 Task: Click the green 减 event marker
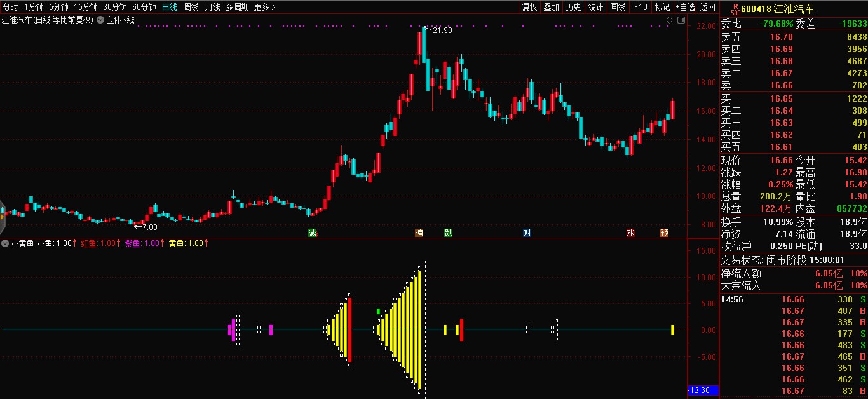312,233
